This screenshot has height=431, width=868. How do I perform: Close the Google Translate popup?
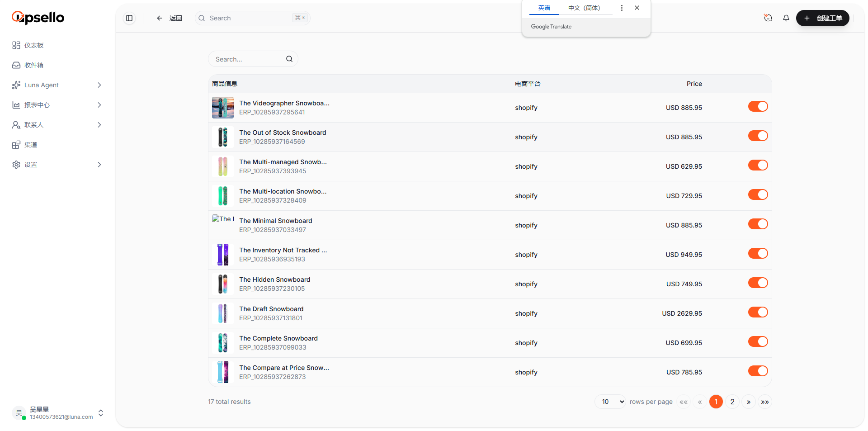tap(637, 8)
